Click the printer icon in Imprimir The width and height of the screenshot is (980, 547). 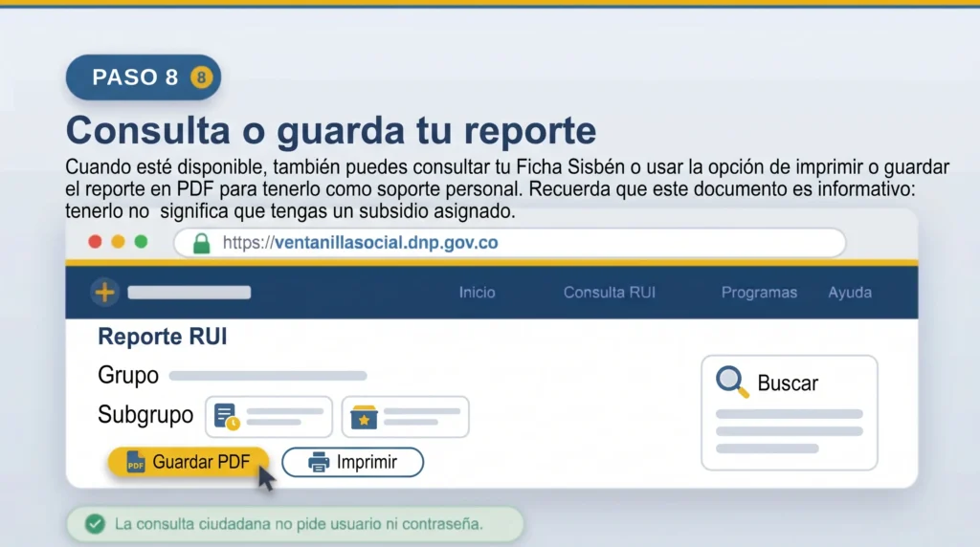319,462
